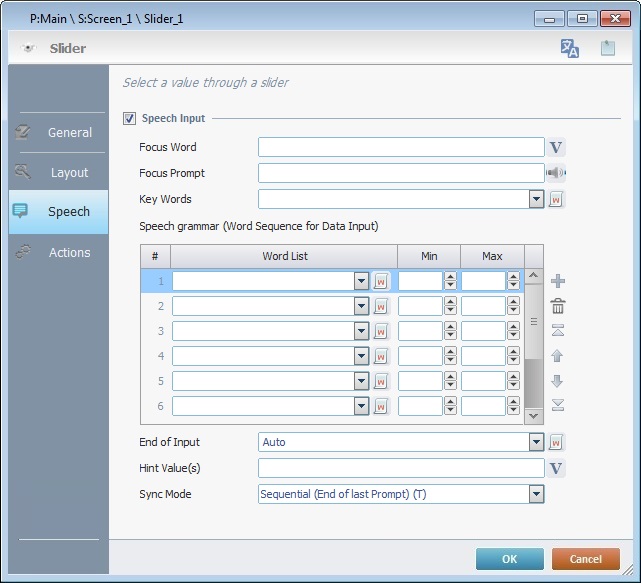The height and width of the screenshot is (583, 641).
Task: Add a new row with the plus icon
Action: pos(558,282)
